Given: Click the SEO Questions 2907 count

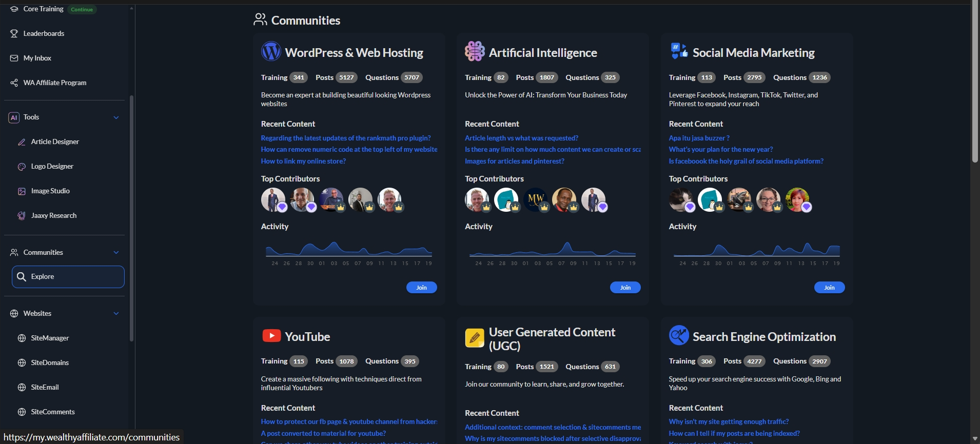Looking at the screenshot, I should click(x=819, y=361).
